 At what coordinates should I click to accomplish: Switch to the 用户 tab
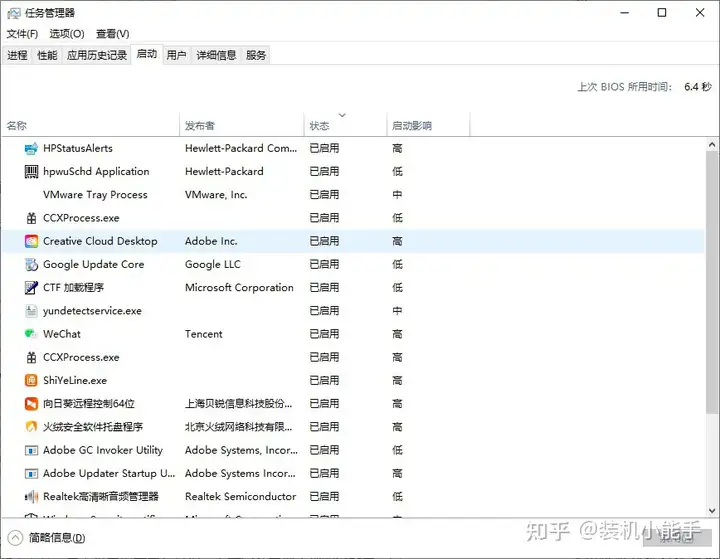(176, 56)
